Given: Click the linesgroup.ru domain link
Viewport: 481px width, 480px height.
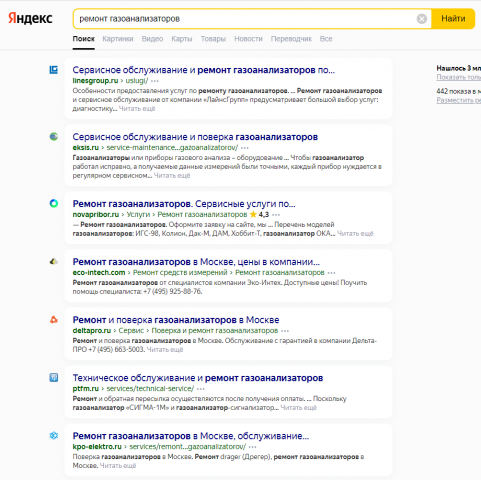Looking at the screenshot, I should [95, 81].
